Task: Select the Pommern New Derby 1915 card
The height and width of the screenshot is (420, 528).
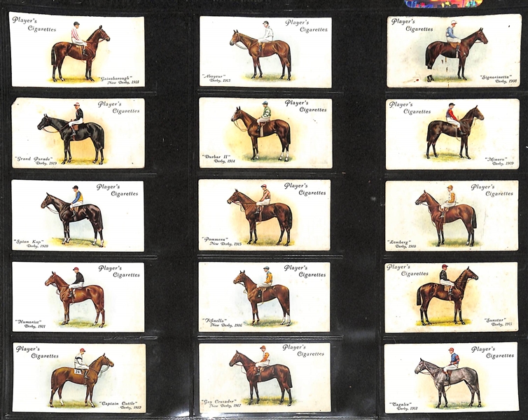Action: tap(265, 215)
